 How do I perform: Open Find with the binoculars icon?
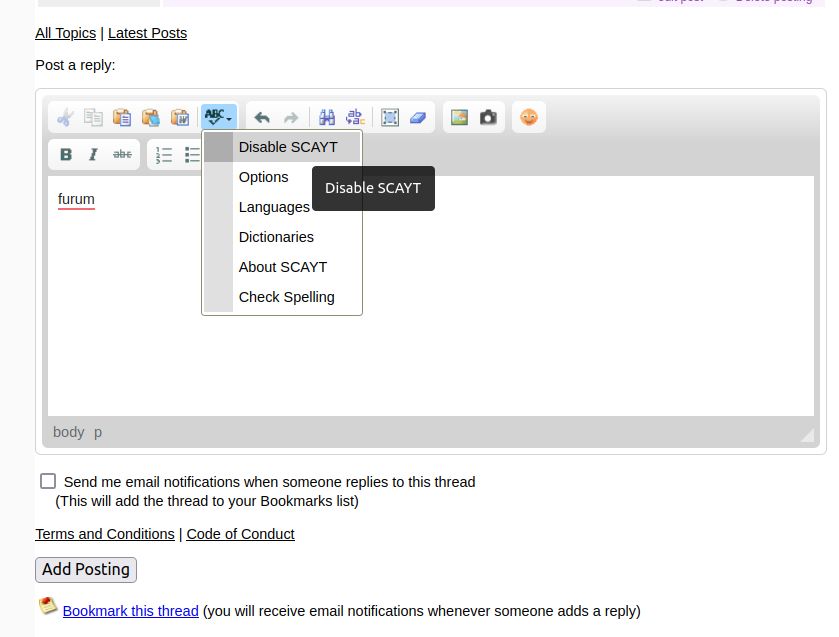(x=327, y=117)
